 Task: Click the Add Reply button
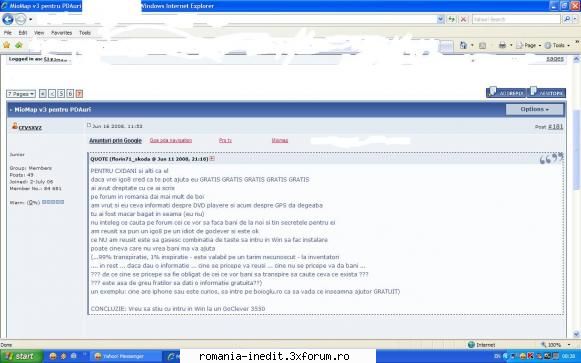[x=506, y=92]
